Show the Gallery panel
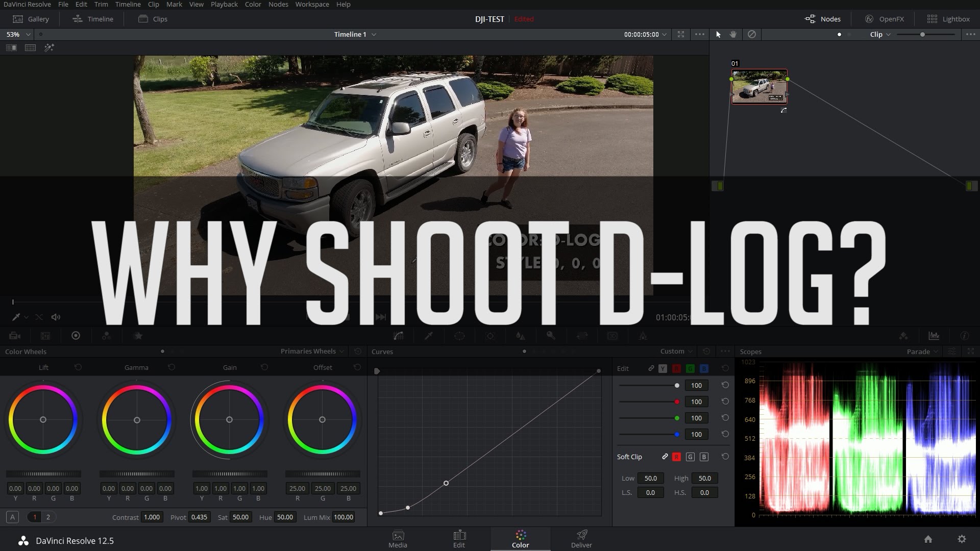980x551 pixels. point(31,19)
